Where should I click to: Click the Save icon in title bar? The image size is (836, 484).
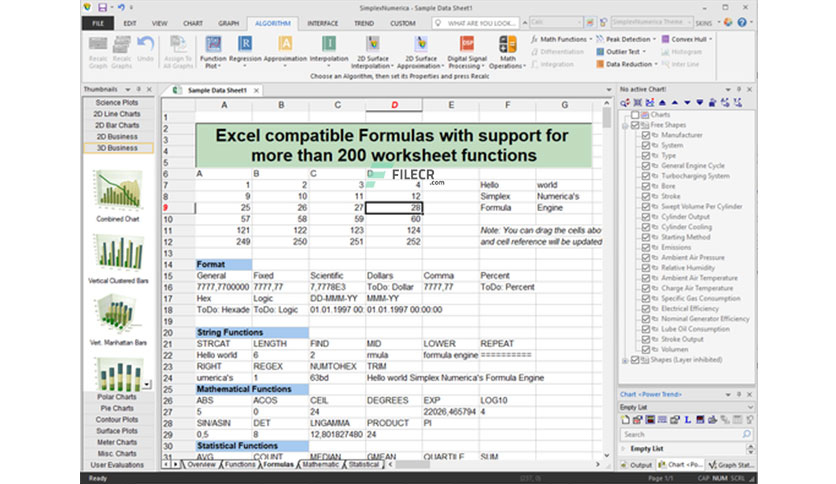click(x=102, y=7)
